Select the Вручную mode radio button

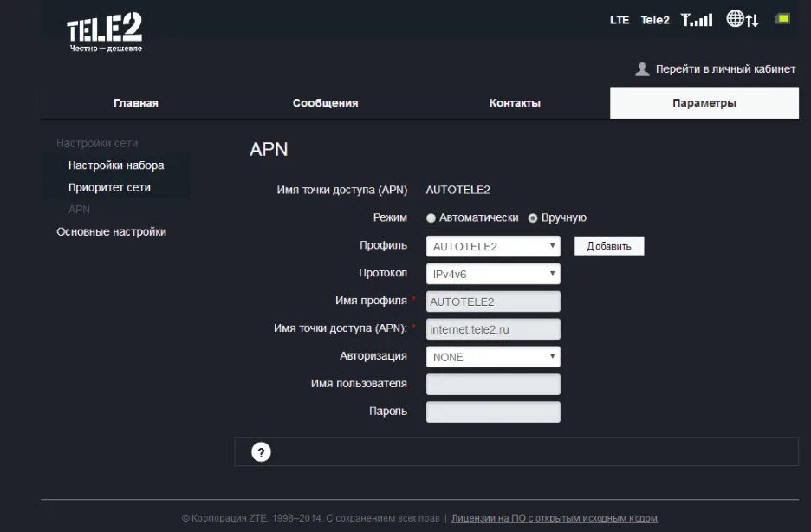point(533,218)
